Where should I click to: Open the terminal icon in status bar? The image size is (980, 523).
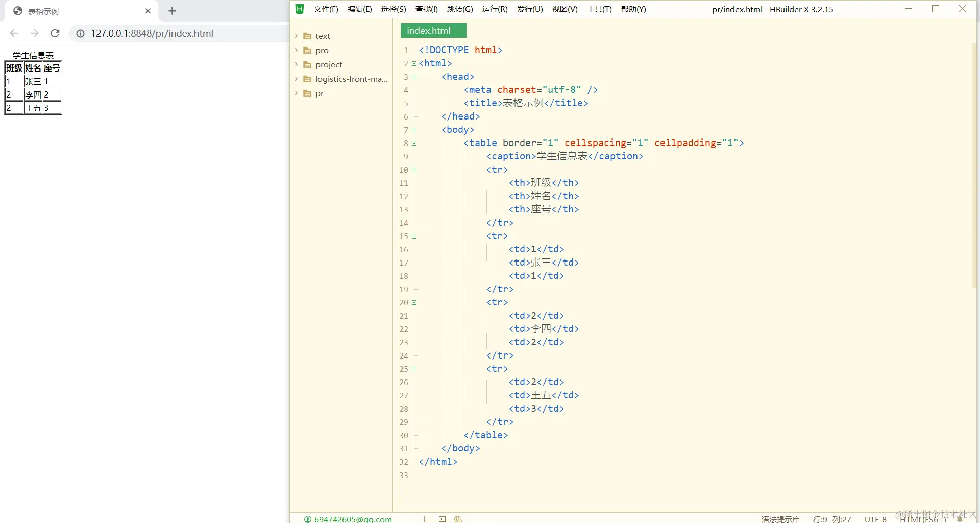(x=442, y=519)
